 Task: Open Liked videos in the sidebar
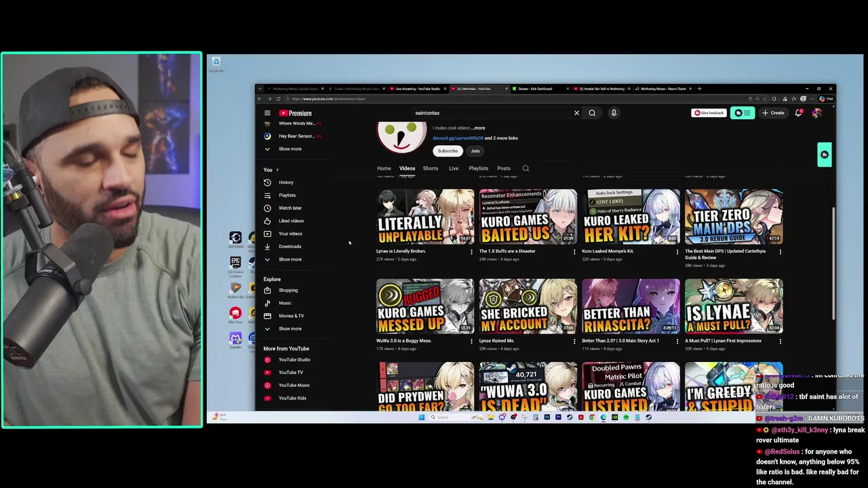pos(290,221)
